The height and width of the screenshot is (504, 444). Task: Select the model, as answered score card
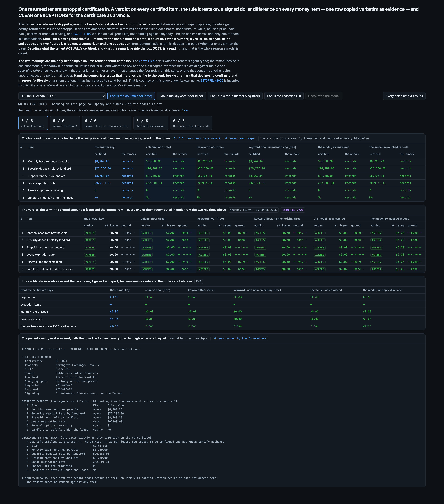151,123
